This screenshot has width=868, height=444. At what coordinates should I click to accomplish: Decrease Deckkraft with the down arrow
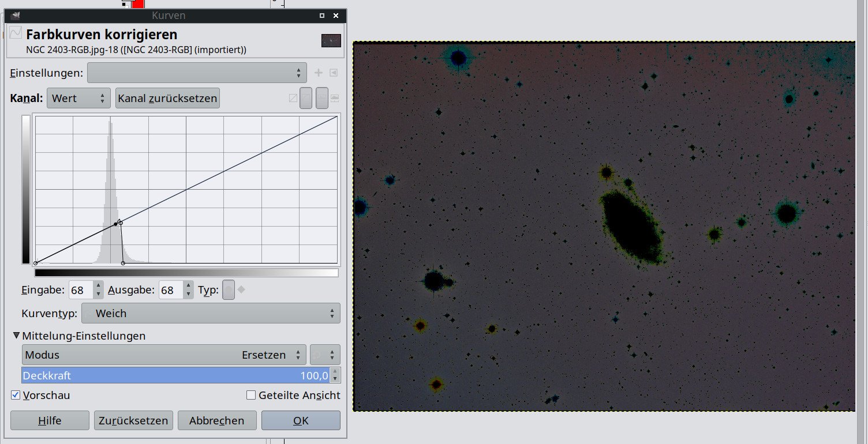coord(335,379)
